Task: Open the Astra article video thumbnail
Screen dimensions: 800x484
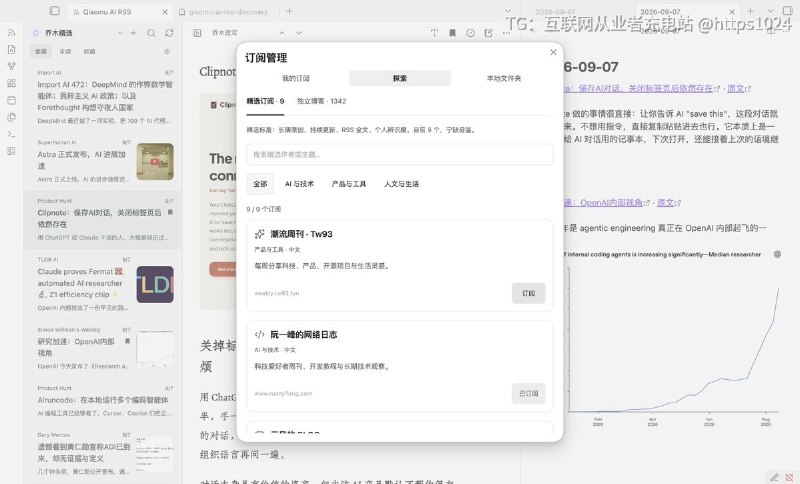Action: (155, 162)
